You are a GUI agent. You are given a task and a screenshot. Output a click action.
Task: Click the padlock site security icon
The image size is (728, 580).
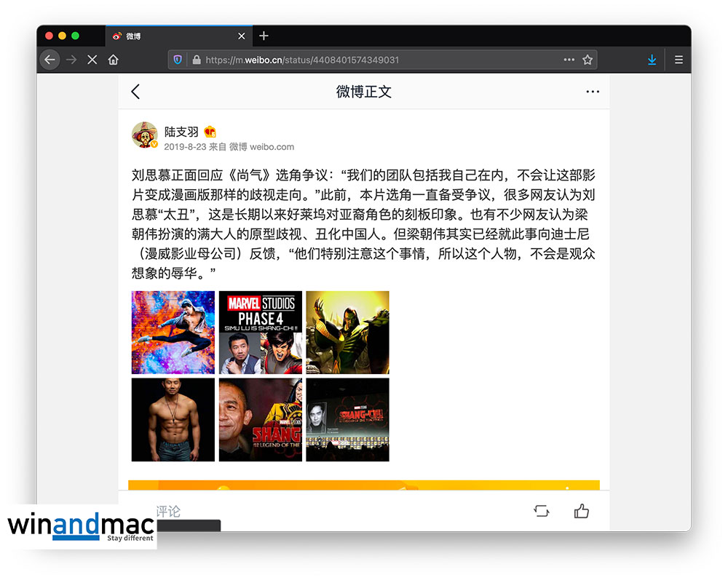tap(195, 60)
